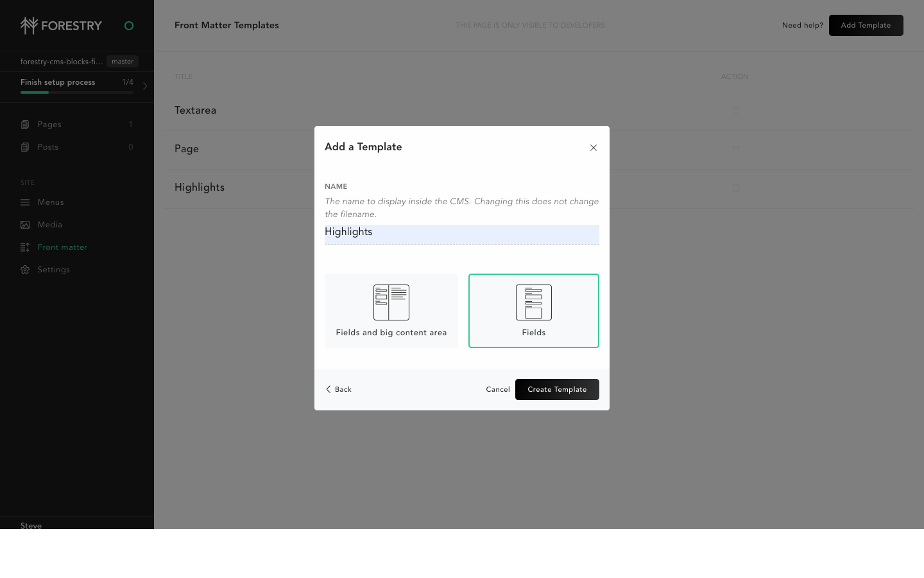Delete the Textarea template via trash icon
This screenshot has height=578, width=924.
click(x=735, y=111)
